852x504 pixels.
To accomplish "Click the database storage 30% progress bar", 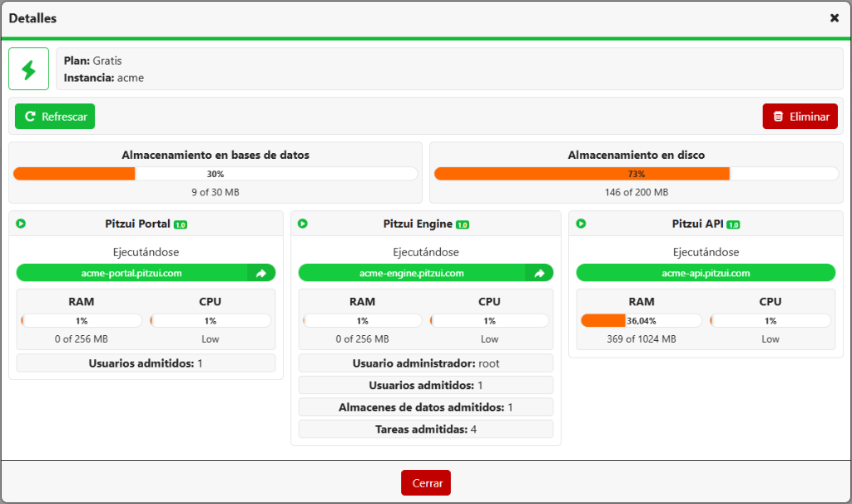I will tap(215, 174).
